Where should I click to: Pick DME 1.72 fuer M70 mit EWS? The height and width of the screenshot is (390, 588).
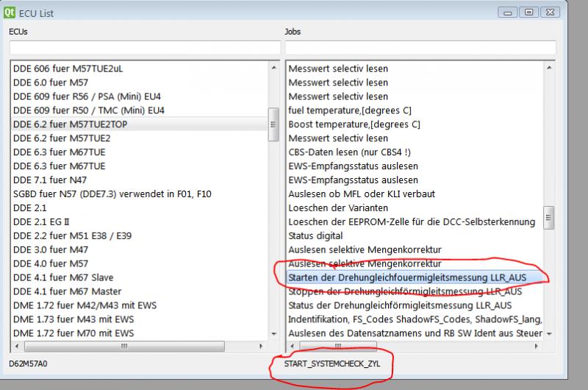click(x=73, y=333)
